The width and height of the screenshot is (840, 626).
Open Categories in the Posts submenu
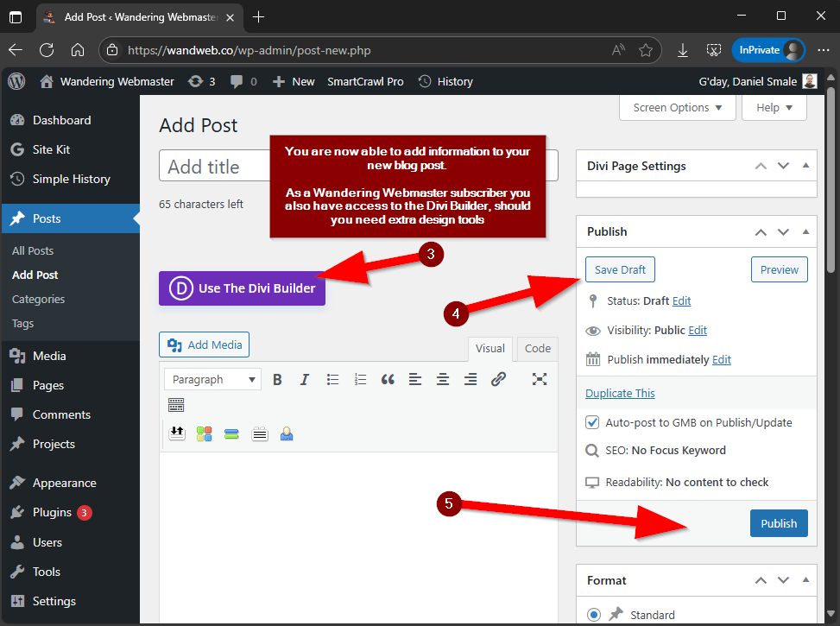[39, 299]
